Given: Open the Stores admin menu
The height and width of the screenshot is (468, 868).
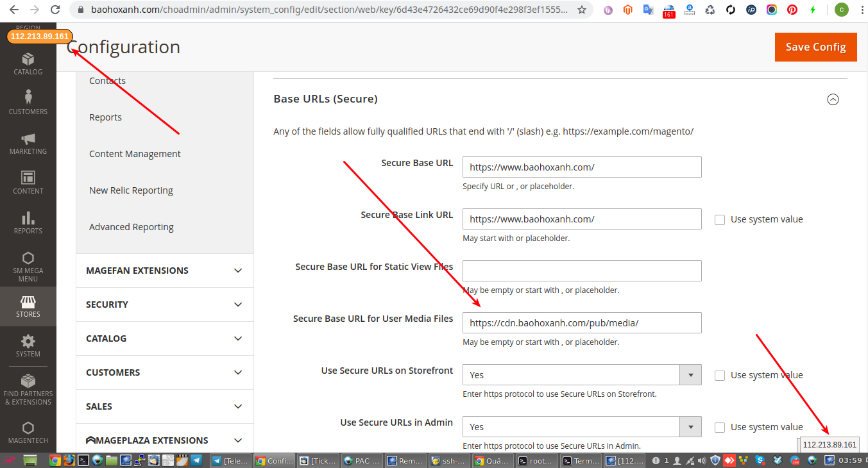Looking at the screenshot, I should click(28, 306).
